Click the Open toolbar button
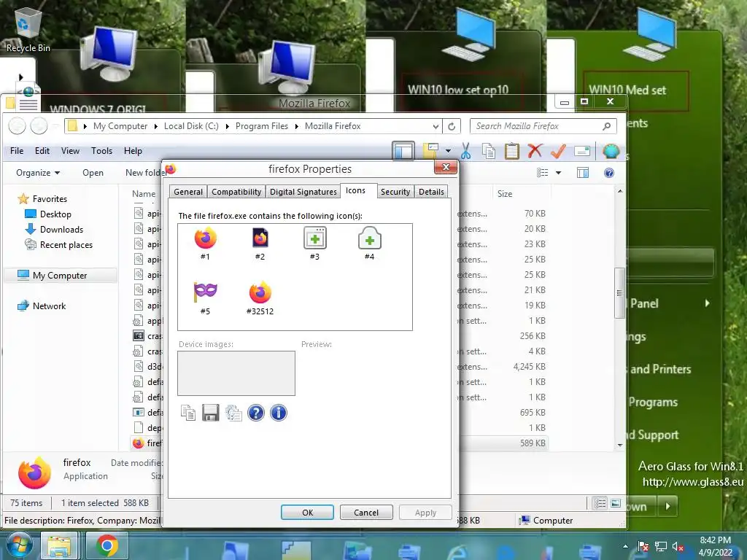747x560 pixels. click(x=93, y=173)
